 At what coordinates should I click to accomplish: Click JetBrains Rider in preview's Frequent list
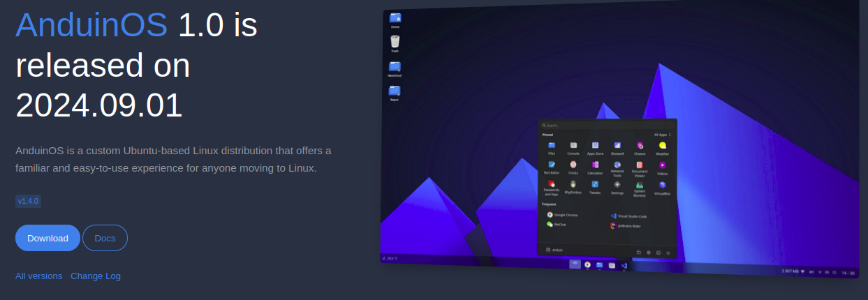click(626, 226)
